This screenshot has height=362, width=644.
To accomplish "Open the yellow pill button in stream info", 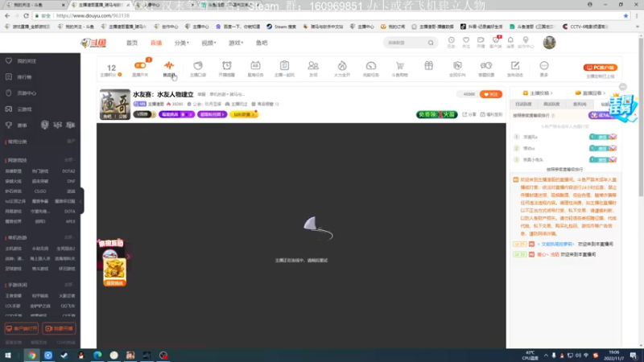I will point(244,114).
